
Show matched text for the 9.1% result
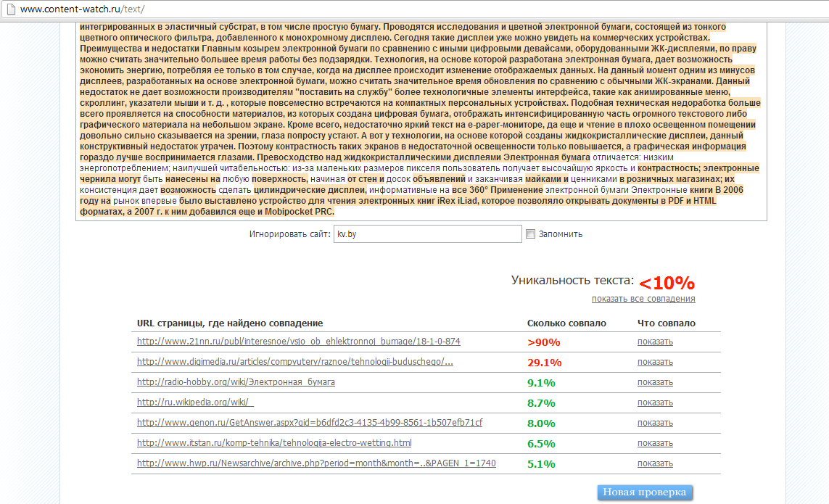(x=655, y=382)
